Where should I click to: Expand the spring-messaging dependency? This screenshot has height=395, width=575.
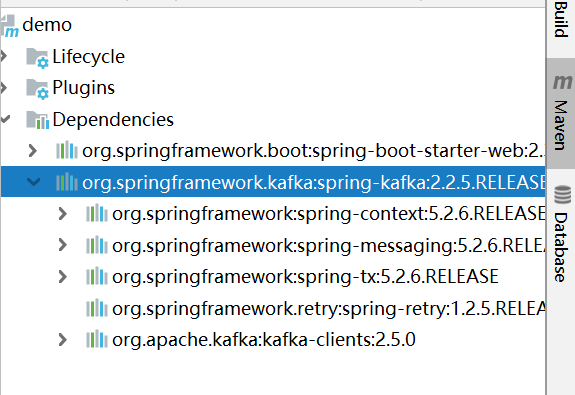tap(63, 245)
